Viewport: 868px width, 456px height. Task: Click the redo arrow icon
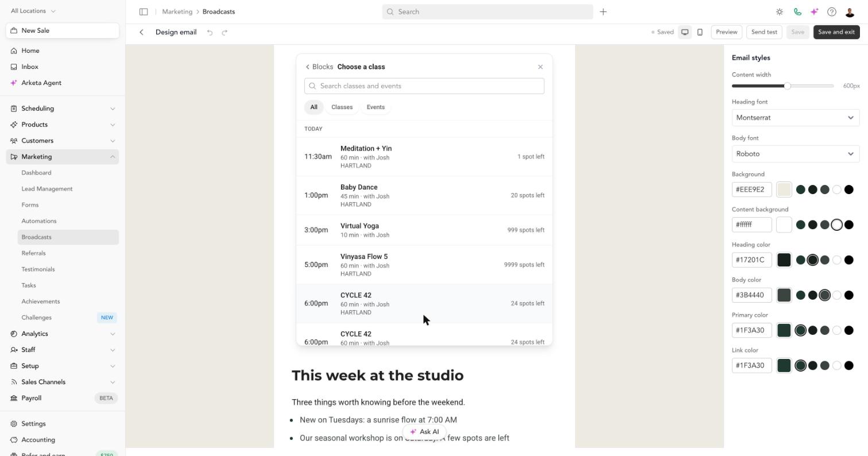coord(224,32)
